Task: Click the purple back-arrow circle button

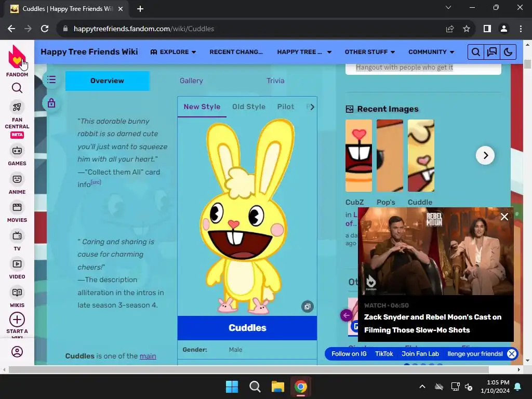Action: pos(347,315)
